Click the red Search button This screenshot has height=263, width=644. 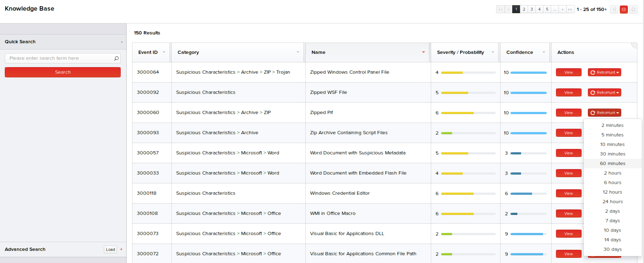(63, 72)
